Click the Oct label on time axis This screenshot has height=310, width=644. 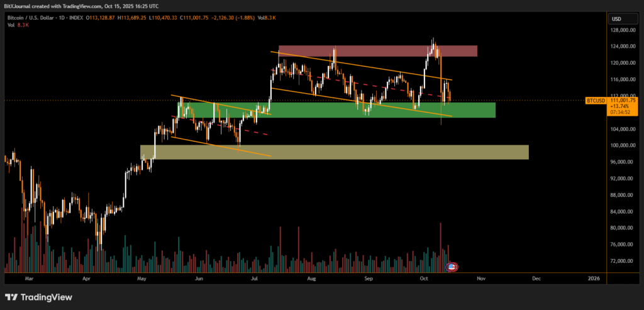(x=424, y=277)
